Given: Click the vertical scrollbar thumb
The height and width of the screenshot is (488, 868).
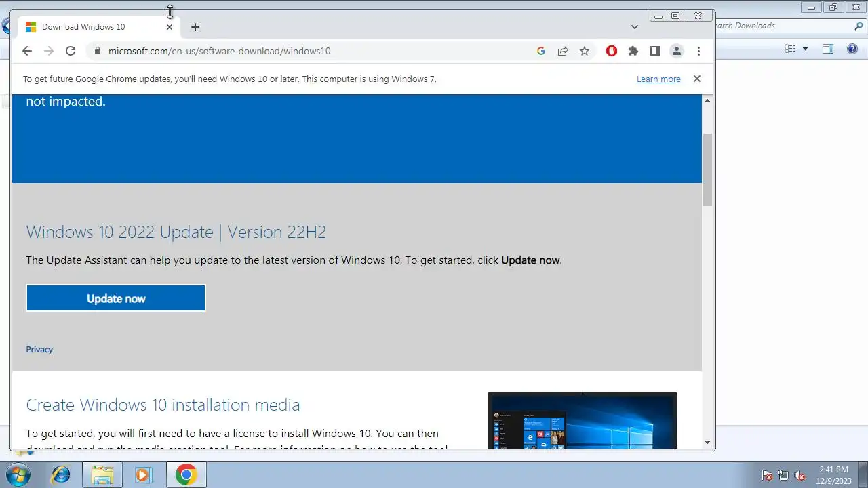Looking at the screenshot, I should tap(708, 169).
